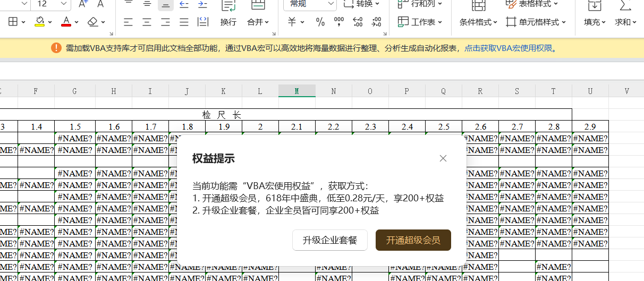Select the cell containing 2.6
The image size is (644, 281).
[480, 126]
